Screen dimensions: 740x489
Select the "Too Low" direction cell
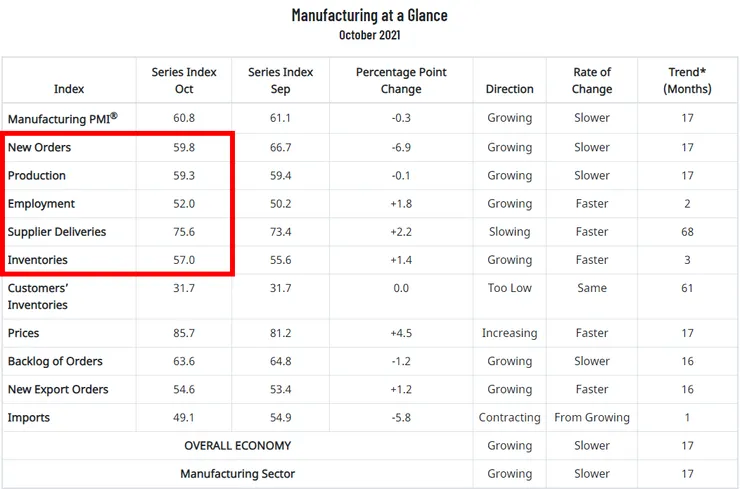click(509, 288)
